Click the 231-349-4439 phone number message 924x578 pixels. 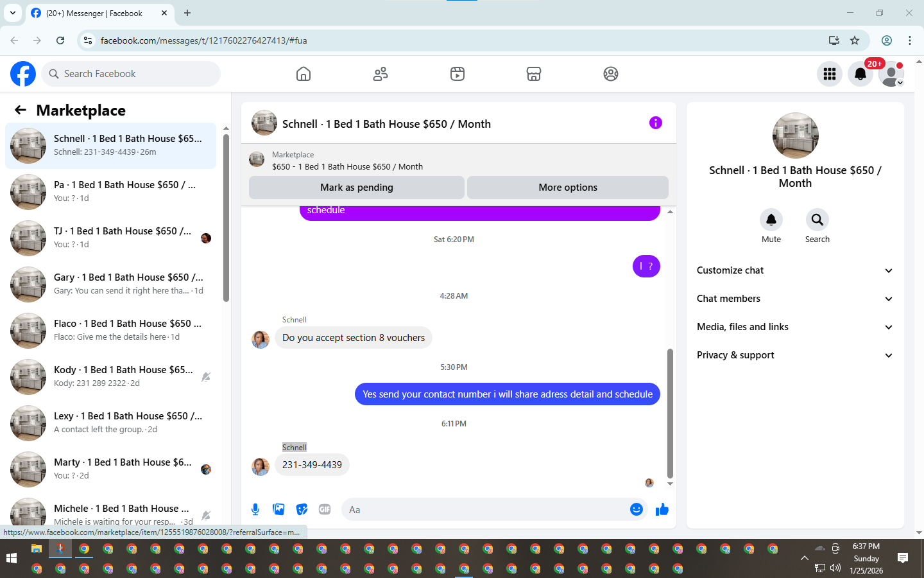click(312, 465)
